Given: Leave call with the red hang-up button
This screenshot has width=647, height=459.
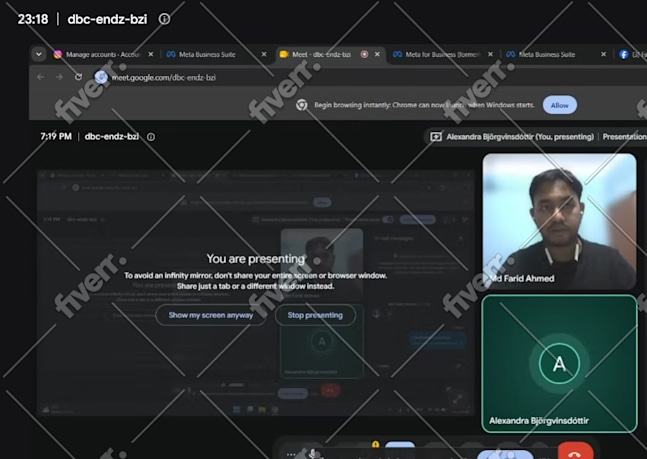Looking at the screenshot, I should (576, 451).
